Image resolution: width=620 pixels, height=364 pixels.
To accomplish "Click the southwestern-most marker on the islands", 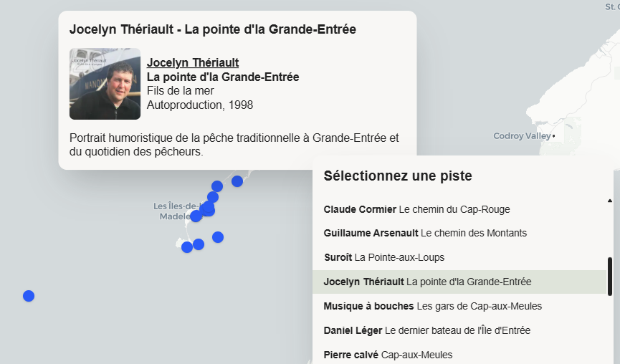I will [x=187, y=247].
